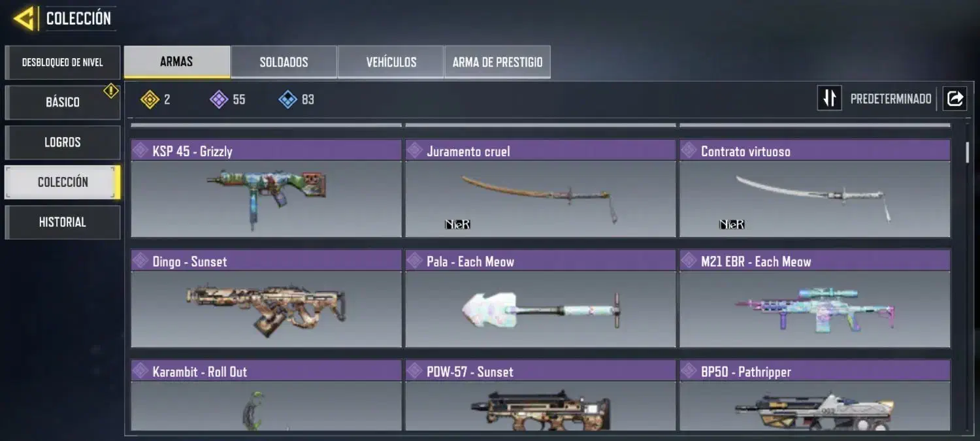Click the yellow back arrow icon
The height and width of the screenshot is (441, 980).
[24, 19]
